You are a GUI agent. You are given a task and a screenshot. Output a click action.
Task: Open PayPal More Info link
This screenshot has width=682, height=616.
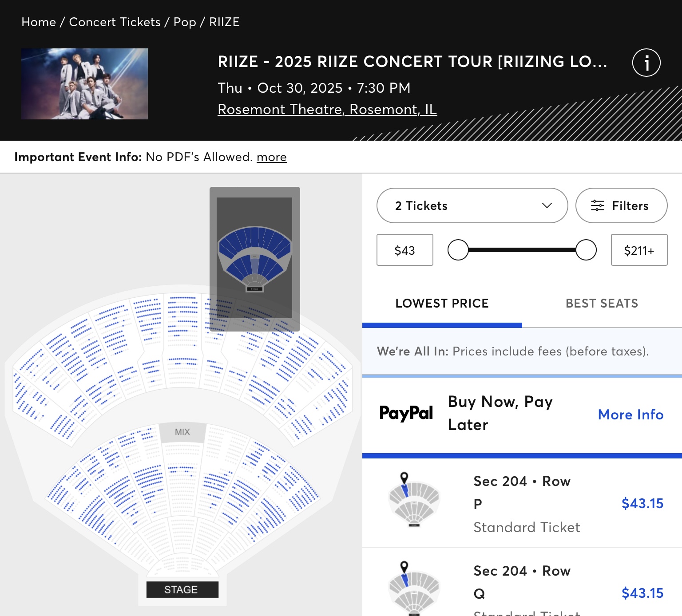630,415
